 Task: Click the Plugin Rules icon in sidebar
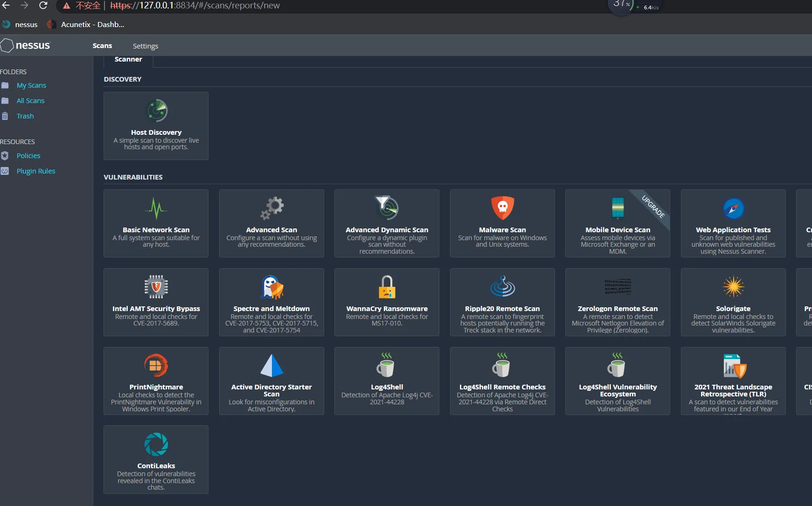(x=5, y=171)
